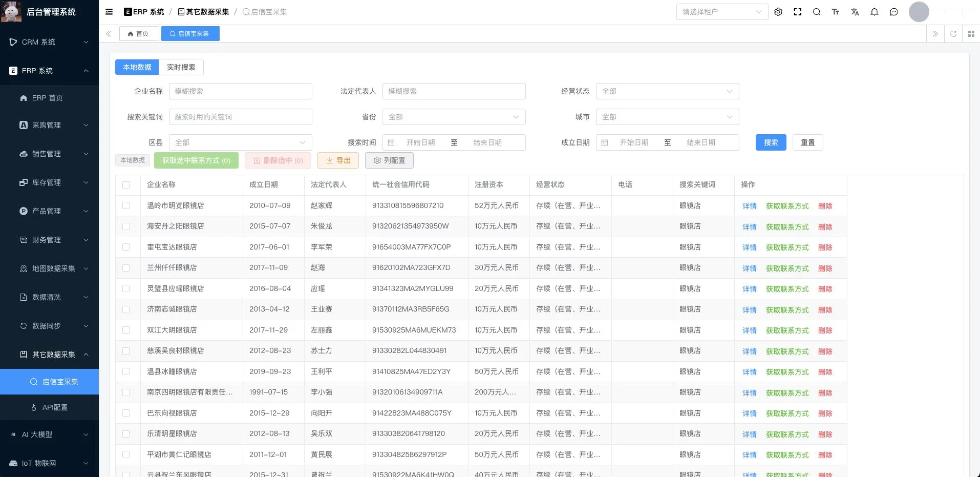
Task: Focus the 企业名称 search input
Action: tap(240, 91)
